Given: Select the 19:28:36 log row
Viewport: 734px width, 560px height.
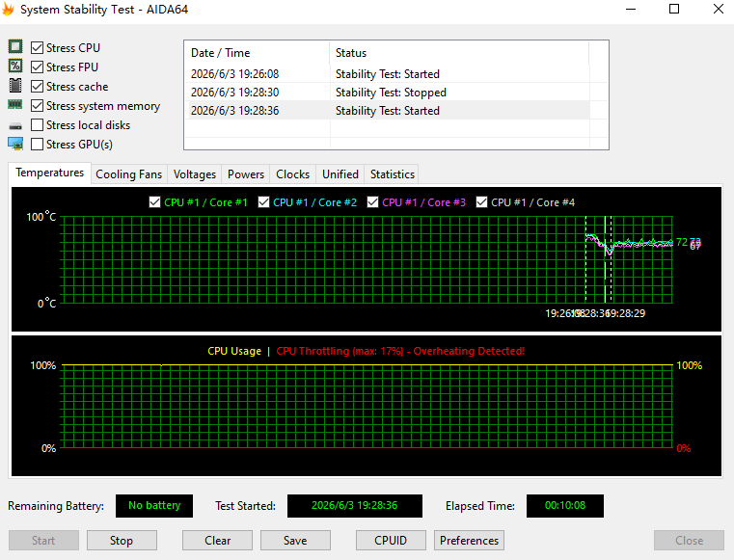Looking at the screenshot, I should click(387, 111).
